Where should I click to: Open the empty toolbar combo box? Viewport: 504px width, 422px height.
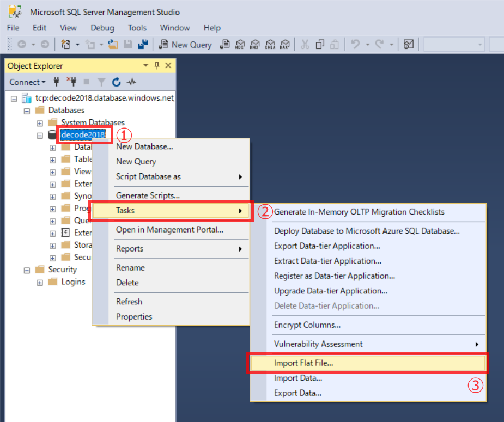tap(454, 44)
